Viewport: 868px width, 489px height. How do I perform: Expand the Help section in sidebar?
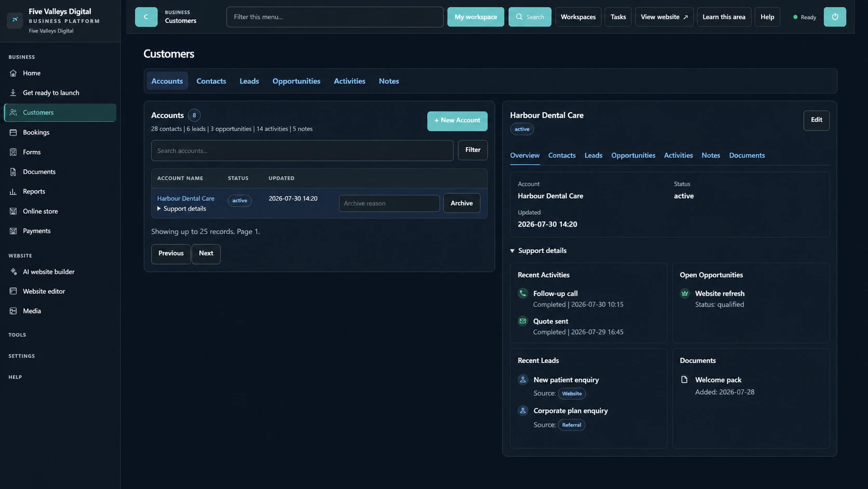click(15, 377)
